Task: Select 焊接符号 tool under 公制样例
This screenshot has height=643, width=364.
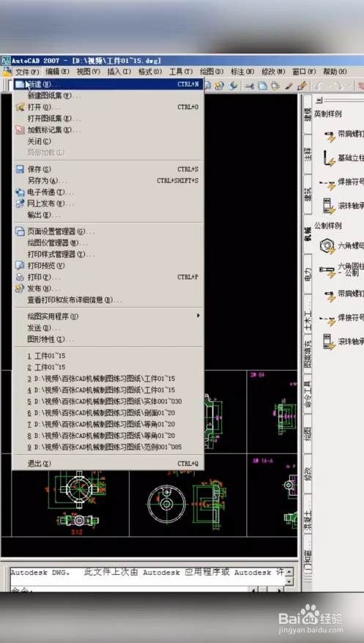Action: tap(341, 317)
